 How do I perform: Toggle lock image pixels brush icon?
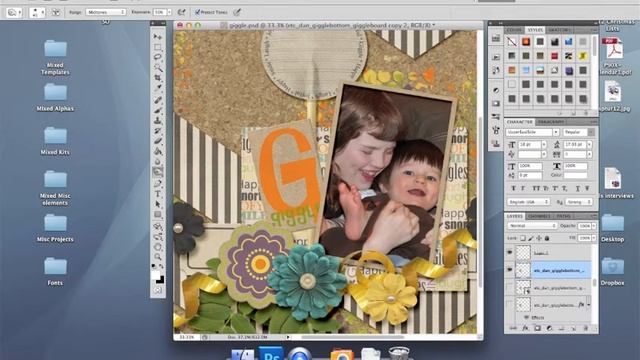click(x=531, y=238)
